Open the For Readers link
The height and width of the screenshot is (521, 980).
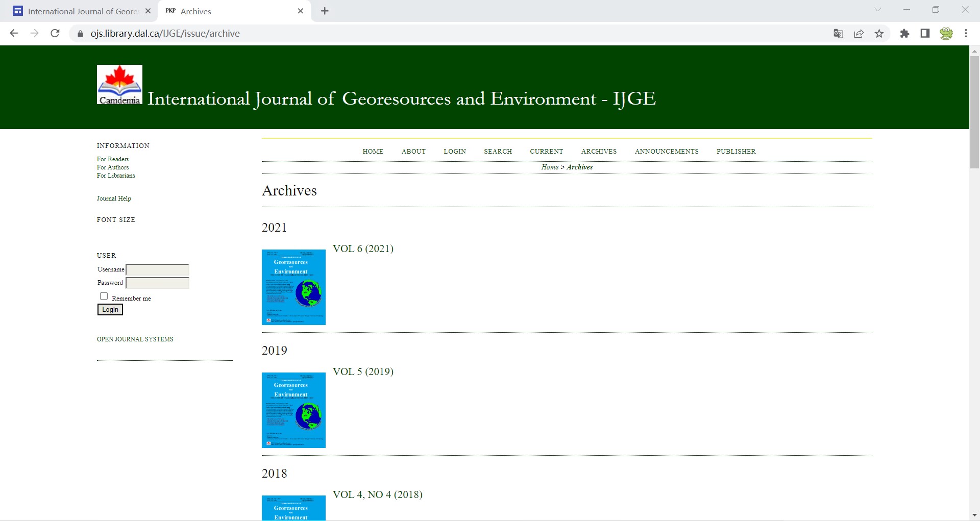(x=113, y=159)
